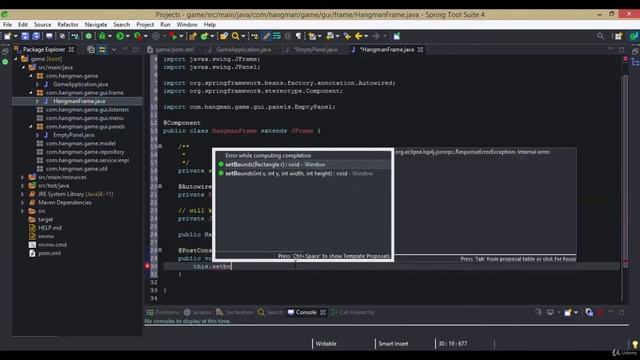Select HELP.md in the project tree
The image size is (640, 360).
(x=49, y=228)
